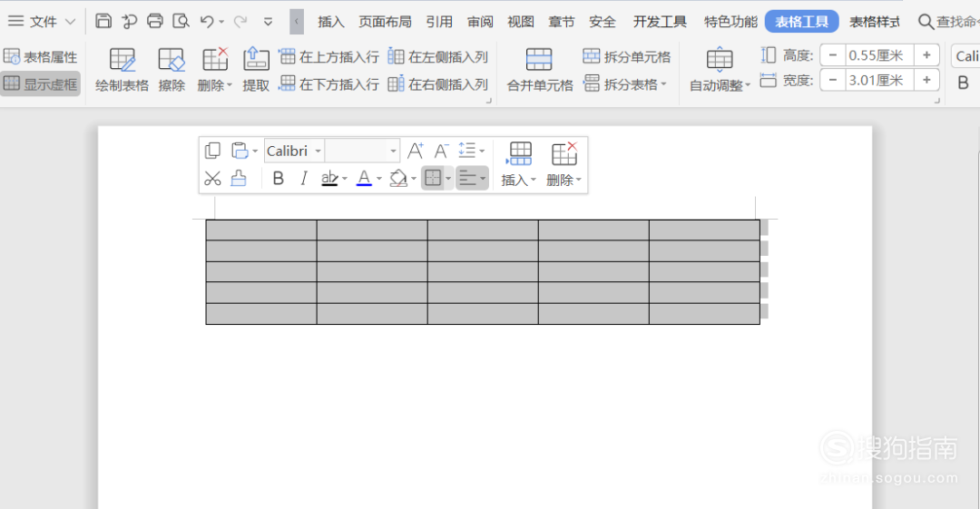Image resolution: width=980 pixels, height=509 pixels.
Task: Switch to the 开发工具 tab
Action: 660,22
